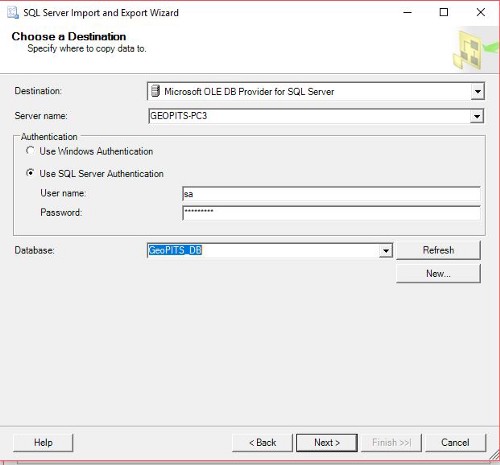Open Help for this wizard page

point(43,443)
